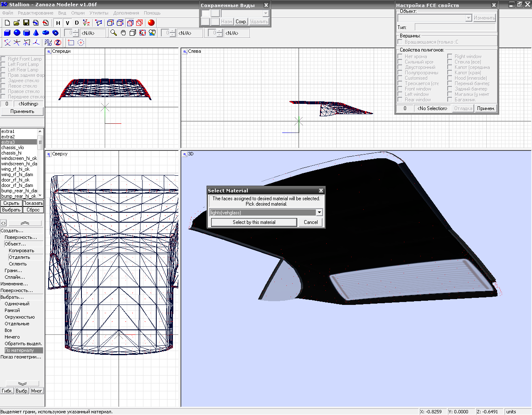
Task: Open the lights(vehglass) material dropdown
Action: [319, 213]
